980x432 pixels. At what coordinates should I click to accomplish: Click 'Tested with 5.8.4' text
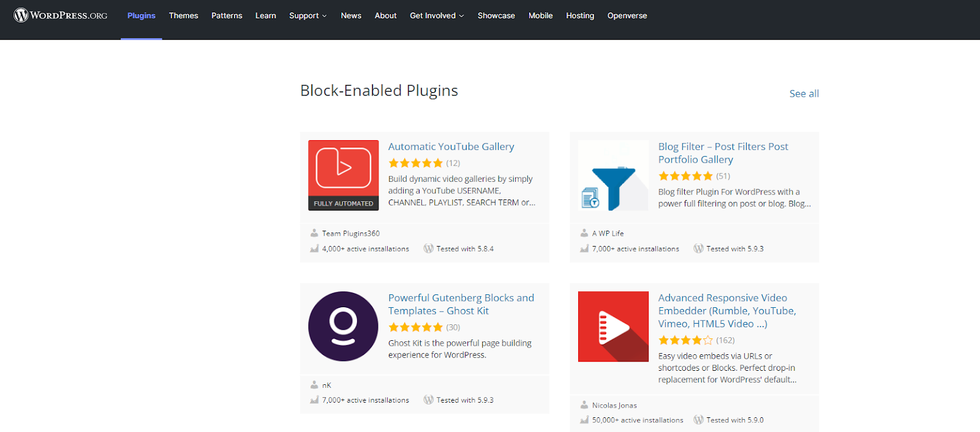(465, 248)
